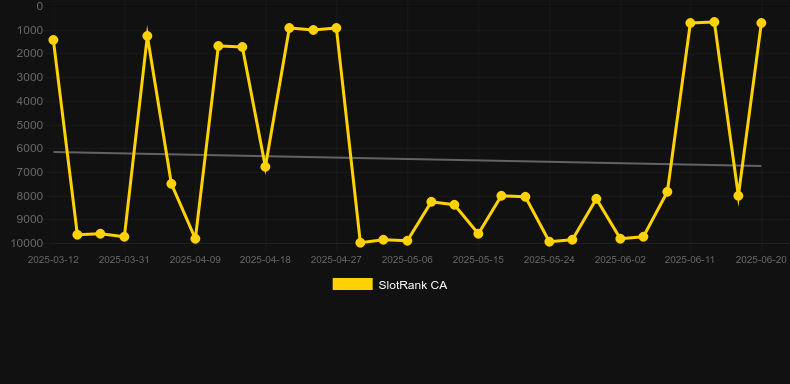Click the 2025-03-31 x-axis label
The height and width of the screenshot is (384, 790).
coord(124,260)
